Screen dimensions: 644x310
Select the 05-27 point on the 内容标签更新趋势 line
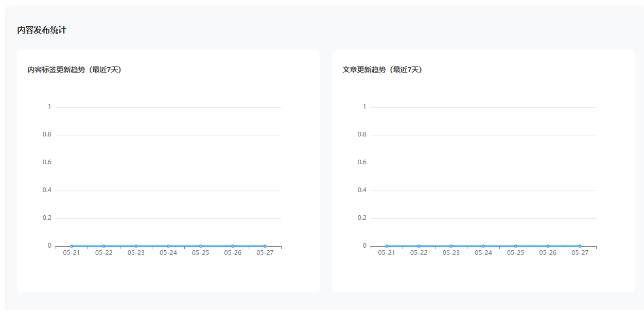265,246
